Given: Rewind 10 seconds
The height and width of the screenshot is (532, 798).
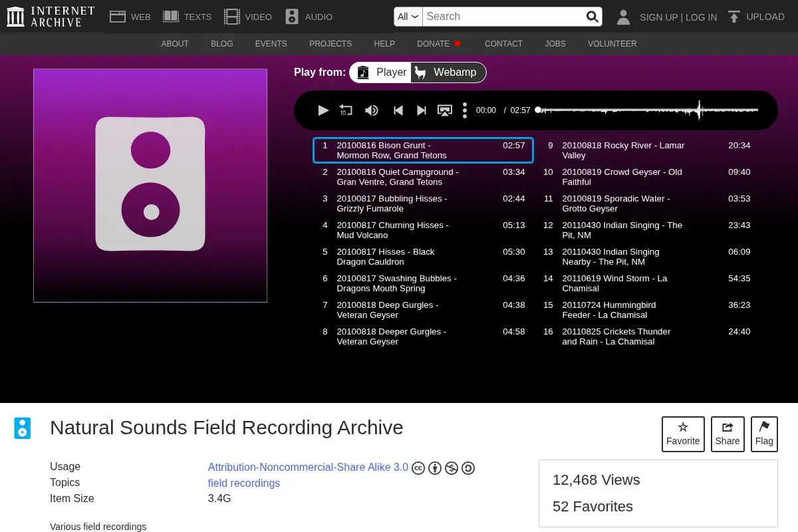Looking at the screenshot, I should coord(346,110).
